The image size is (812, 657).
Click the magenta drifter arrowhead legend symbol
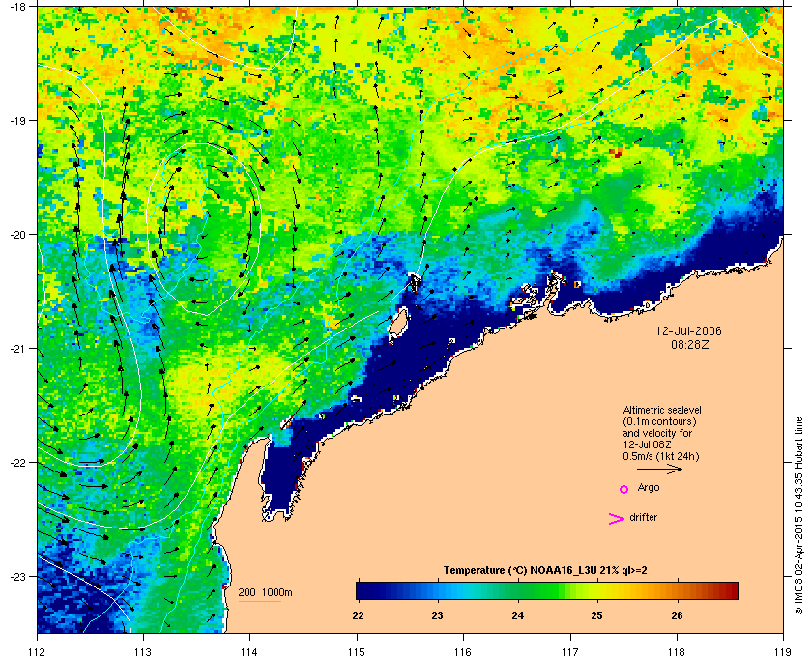(617, 519)
